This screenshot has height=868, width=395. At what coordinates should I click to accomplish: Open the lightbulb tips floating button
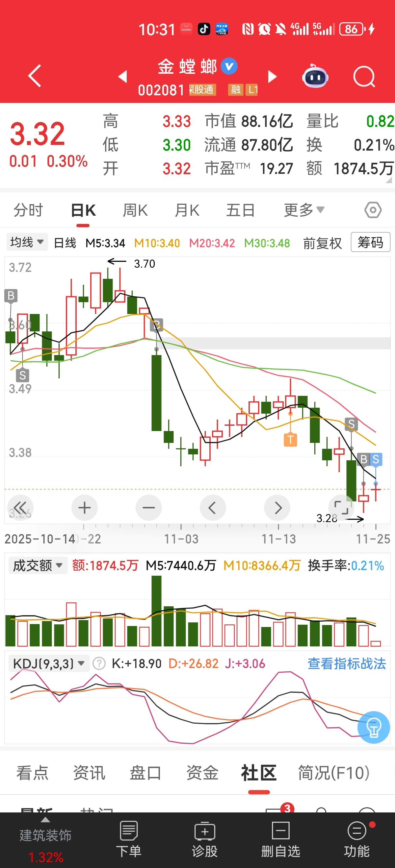[x=374, y=728]
